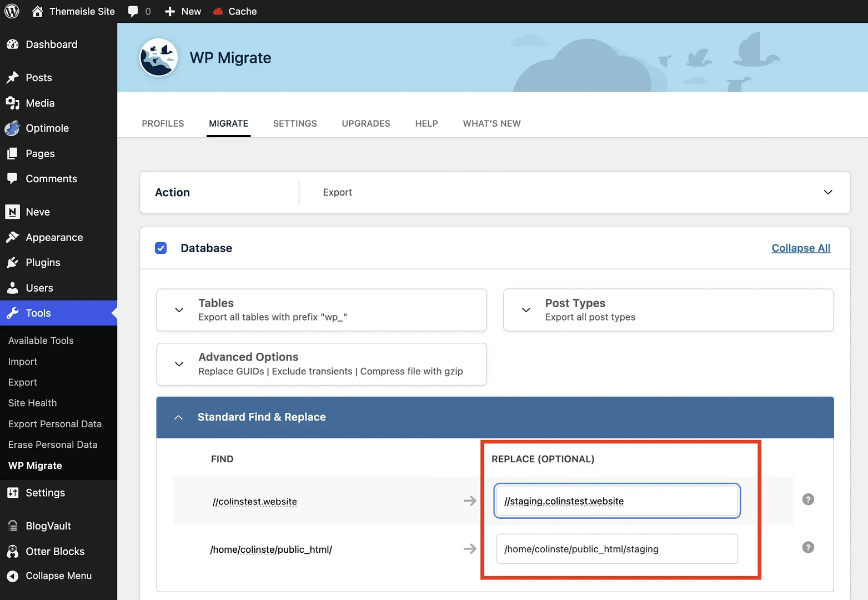Click the Themeisle Site title link

point(82,11)
